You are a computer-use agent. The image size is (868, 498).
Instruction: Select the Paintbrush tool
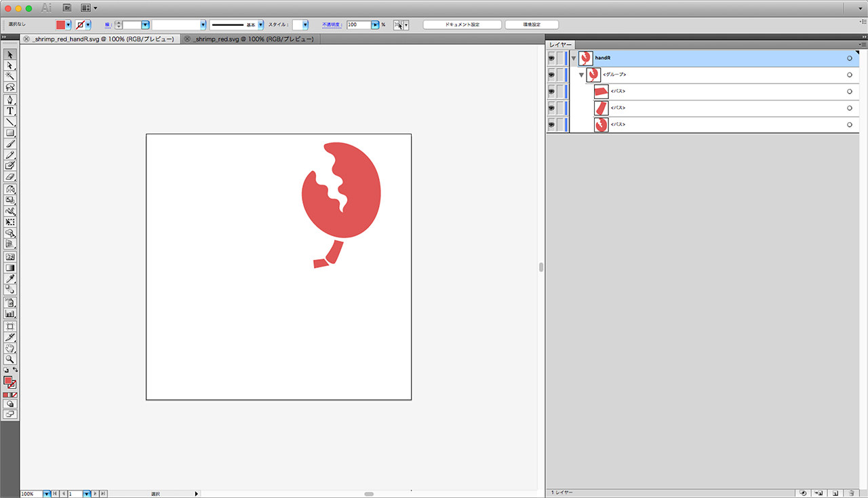pyautogui.click(x=10, y=144)
